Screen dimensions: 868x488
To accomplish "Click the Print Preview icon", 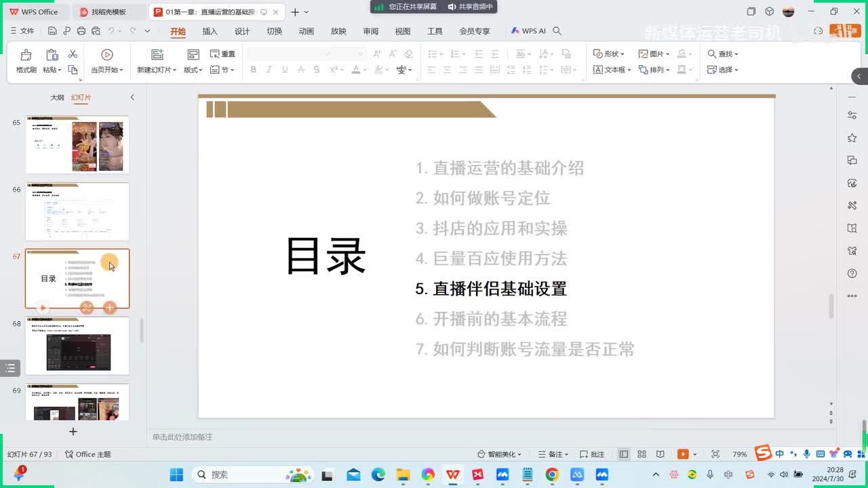I will (96, 31).
